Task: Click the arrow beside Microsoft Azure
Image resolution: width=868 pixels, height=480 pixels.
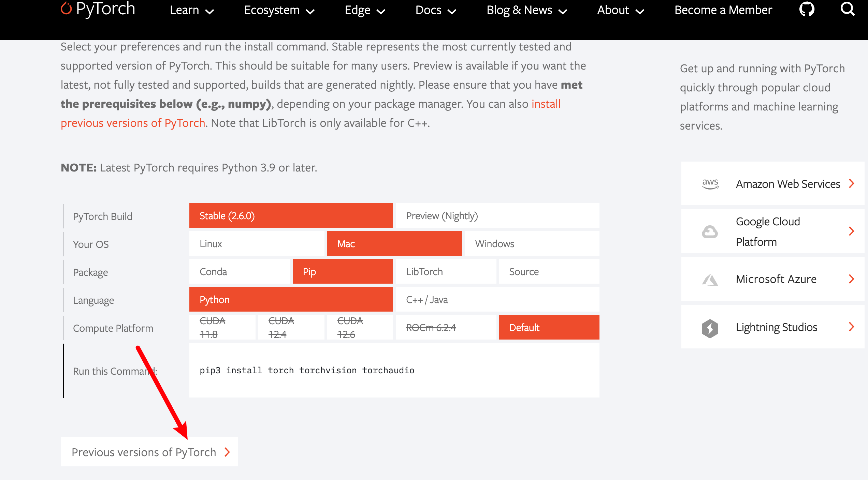Action: coord(852,279)
